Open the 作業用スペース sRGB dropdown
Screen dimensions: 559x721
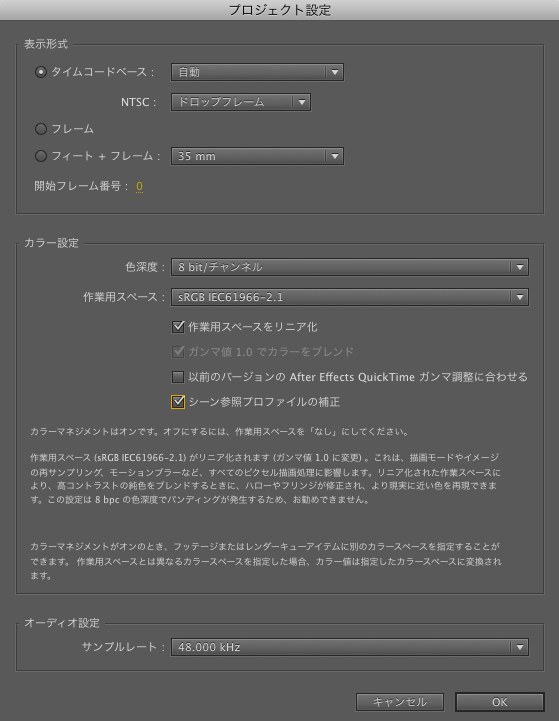(349, 297)
